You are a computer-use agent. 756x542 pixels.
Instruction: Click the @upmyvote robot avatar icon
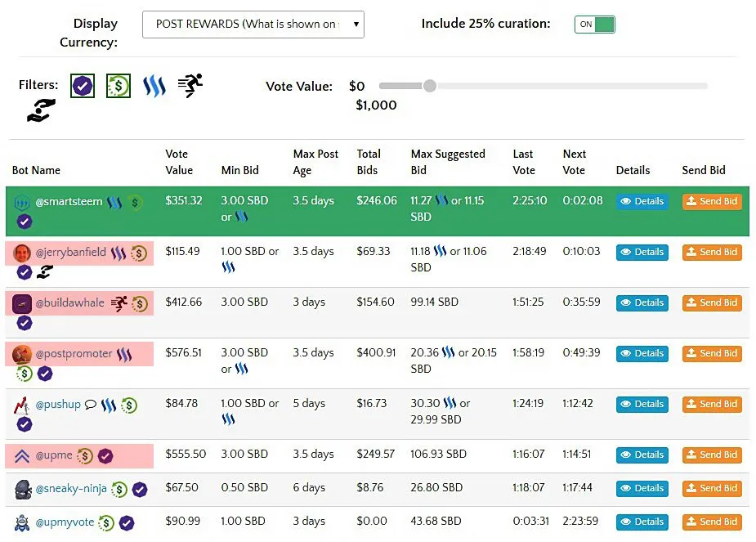point(22,522)
